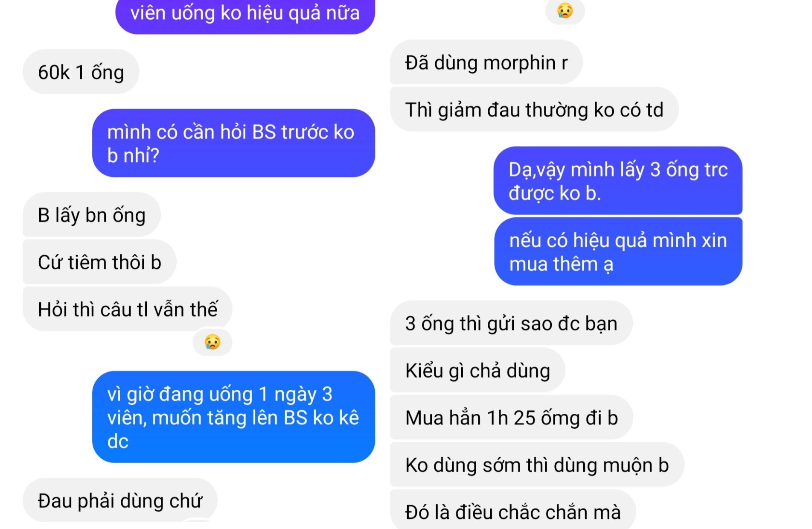Viewport: 812px width, 529px height.
Task: Select the 'Đã dùng morphin r' message
Action: [x=486, y=62]
